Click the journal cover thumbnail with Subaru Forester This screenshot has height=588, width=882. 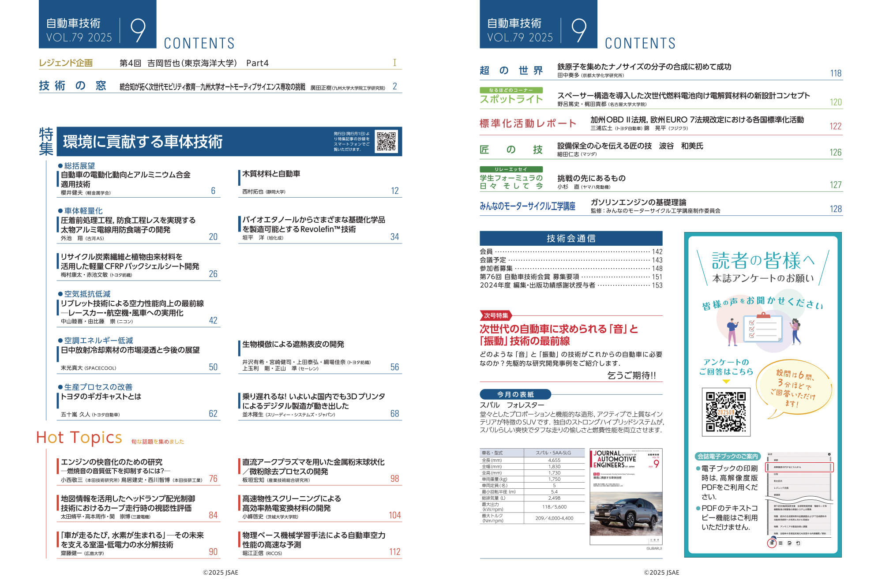coord(626,496)
